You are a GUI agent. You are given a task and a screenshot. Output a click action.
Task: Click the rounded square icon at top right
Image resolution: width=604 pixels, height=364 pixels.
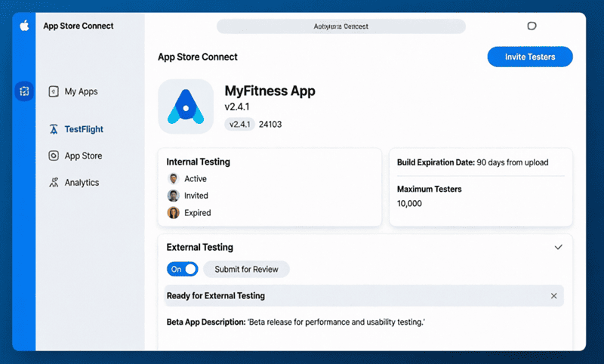tap(532, 26)
